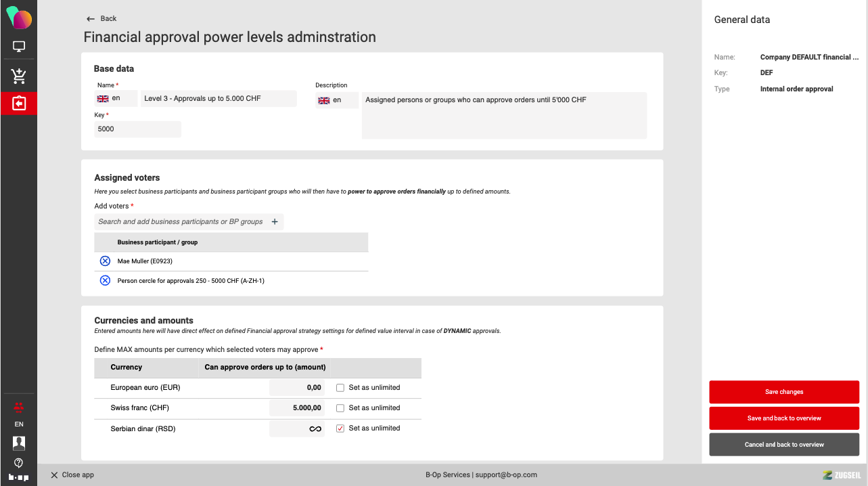Viewport: 868px width, 486px height.
Task: Click Cancel and back to overview
Action: click(784, 445)
